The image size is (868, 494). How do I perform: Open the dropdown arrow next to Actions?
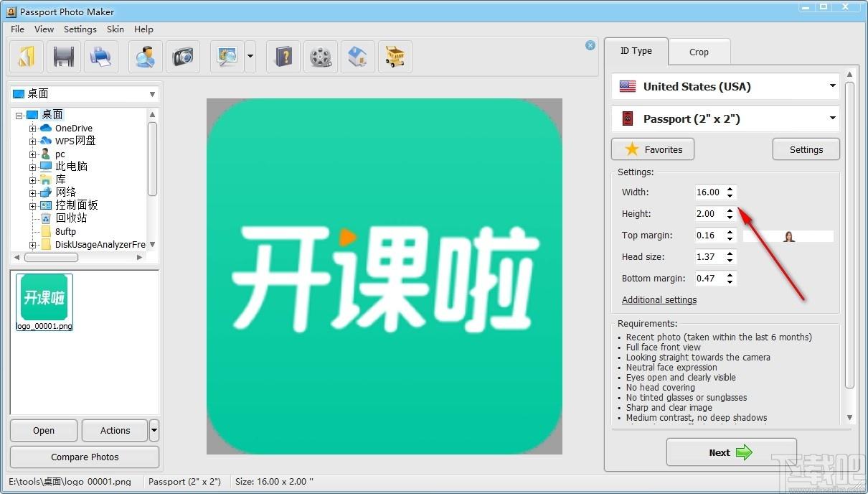(x=154, y=431)
